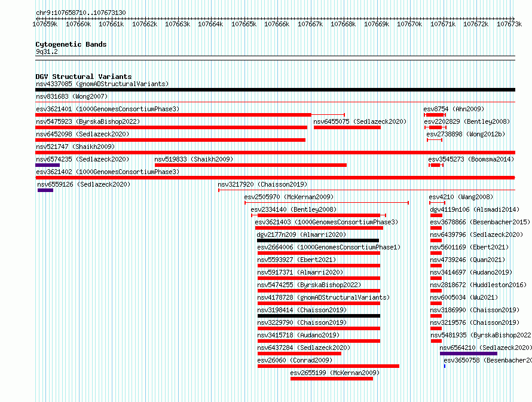Open the nsv6005034 (Wu2021) label
This screenshot has width=532, height=402.
coord(464,297)
